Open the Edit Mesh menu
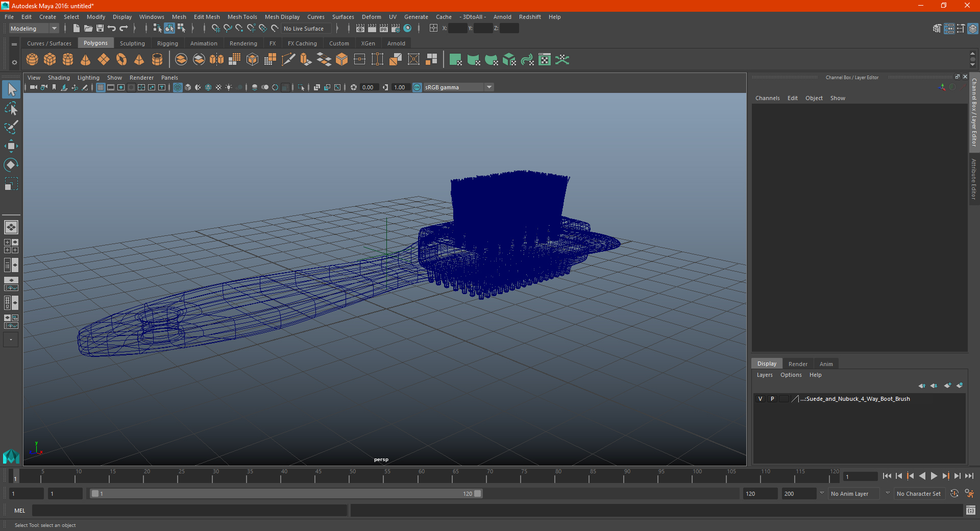This screenshot has height=531, width=980. [207, 17]
